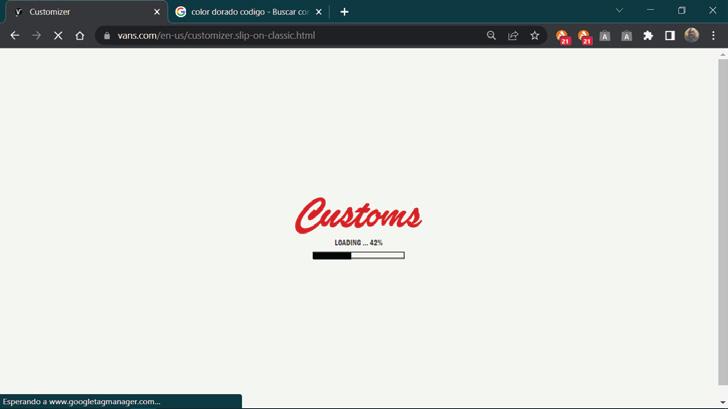This screenshot has width=728, height=409.
Task: Click the LOADING ... 42% text
Action: 358,243
